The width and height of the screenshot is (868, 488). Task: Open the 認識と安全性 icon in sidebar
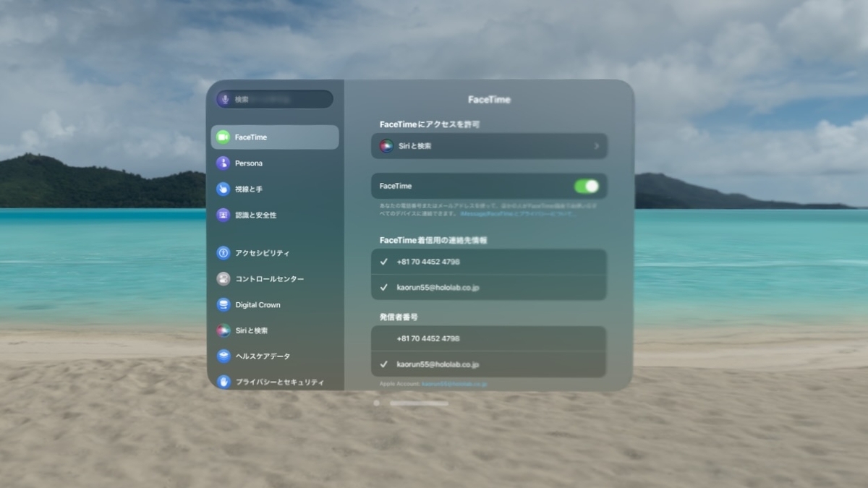(x=223, y=215)
